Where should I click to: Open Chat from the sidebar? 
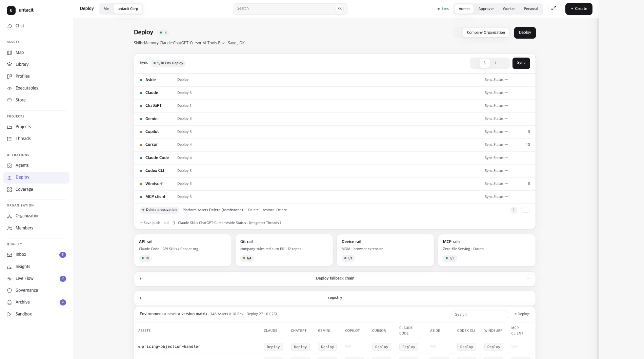(x=36, y=26)
